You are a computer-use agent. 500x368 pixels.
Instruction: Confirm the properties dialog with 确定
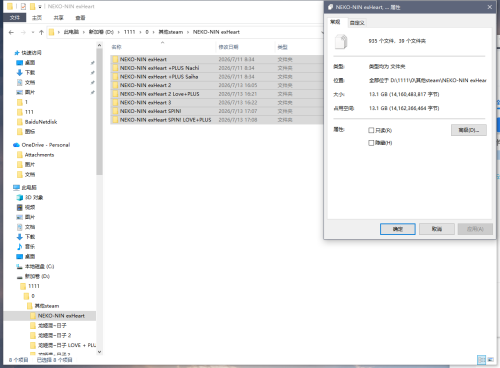(x=398, y=229)
